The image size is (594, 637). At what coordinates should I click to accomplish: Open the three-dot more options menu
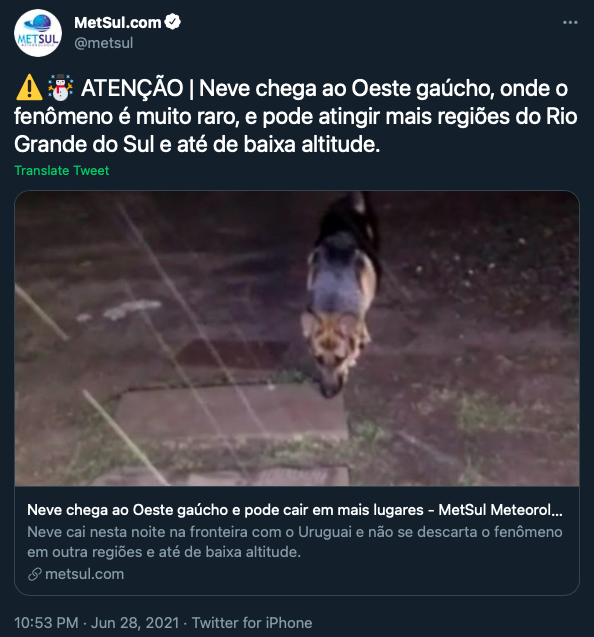(x=570, y=22)
